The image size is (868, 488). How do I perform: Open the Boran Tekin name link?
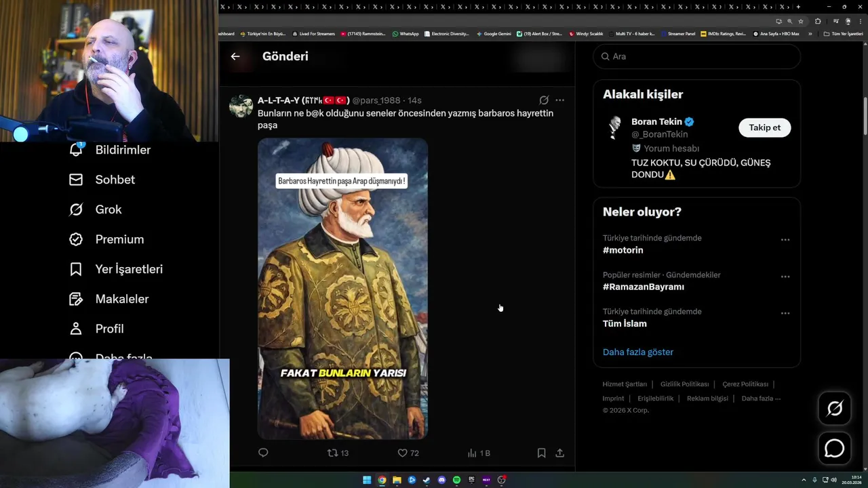coord(656,122)
